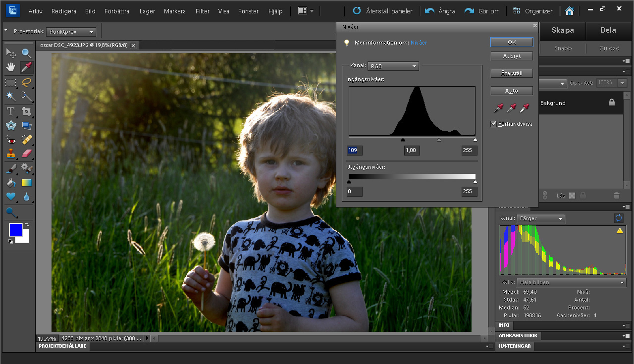The width and height of the screenshot is (634, 364).
Task: Click the white point eyedropper in Nivåer
Action: [524, 108]
